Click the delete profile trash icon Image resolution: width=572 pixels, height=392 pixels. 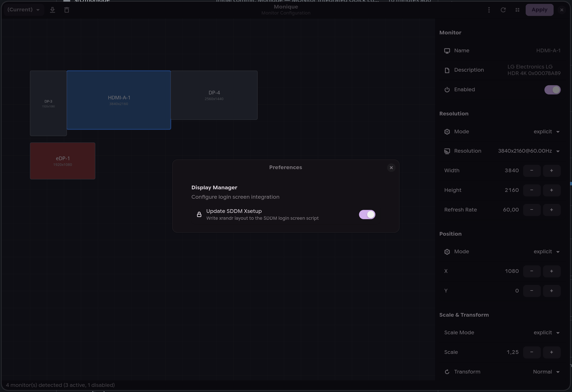tap(66, 10)
